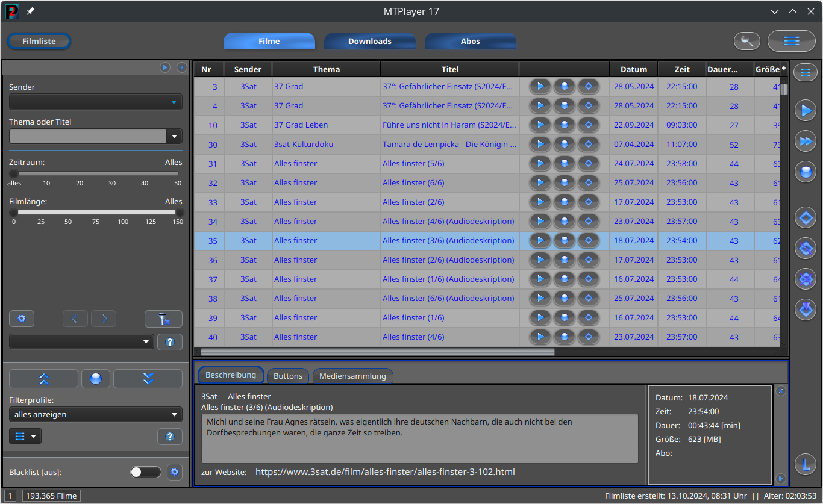Select the Mediensammlung tab

(352, 376)
